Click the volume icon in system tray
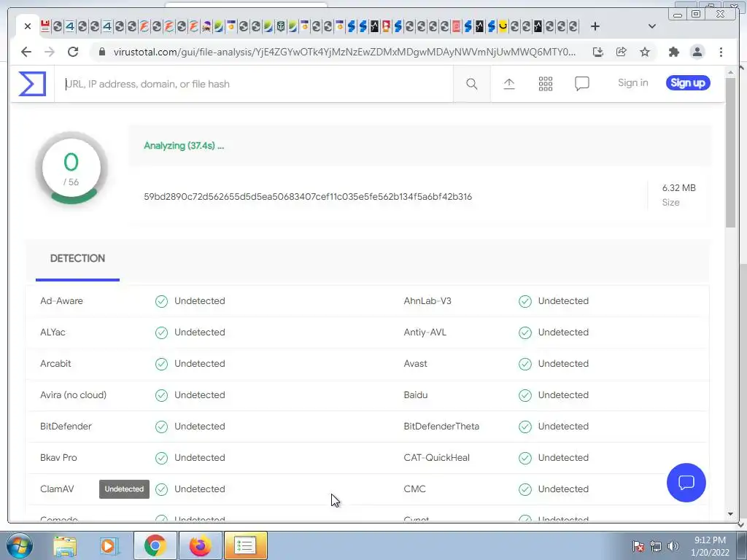The height and width of the screenshot is (560, 747). [x=673, y=546]
